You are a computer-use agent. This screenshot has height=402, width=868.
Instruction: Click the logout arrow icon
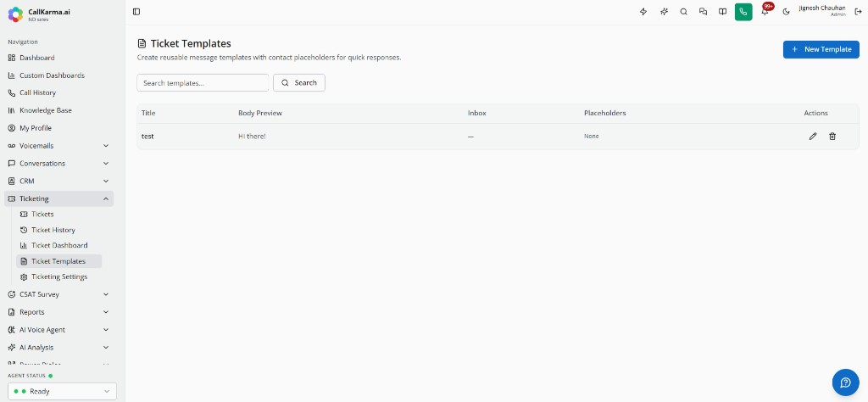click(858, 12)
